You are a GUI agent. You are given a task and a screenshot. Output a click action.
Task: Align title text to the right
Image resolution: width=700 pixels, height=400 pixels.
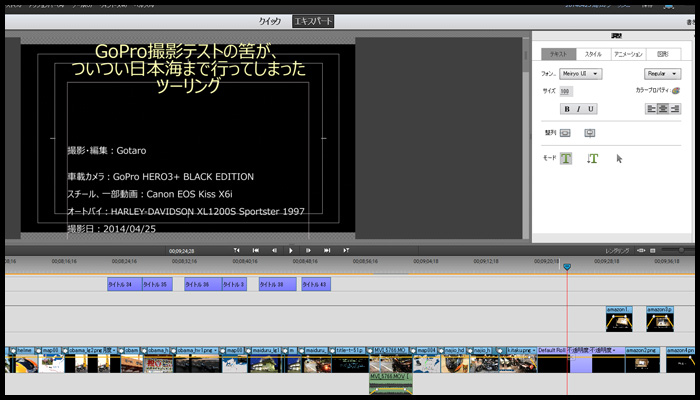coord(675,109)
